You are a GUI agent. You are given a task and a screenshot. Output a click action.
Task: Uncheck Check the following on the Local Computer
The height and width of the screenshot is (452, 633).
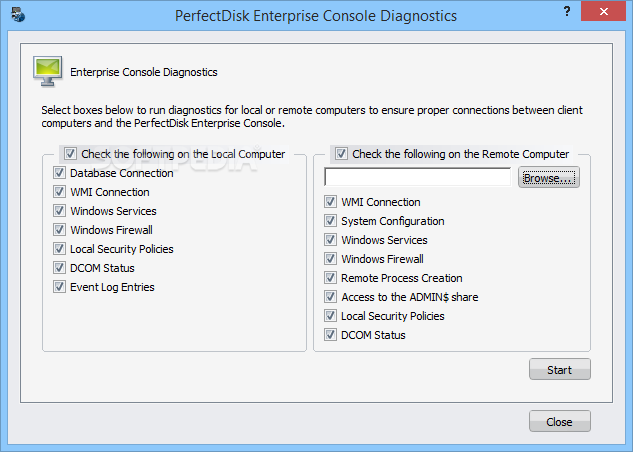click(x=70, y=154)
